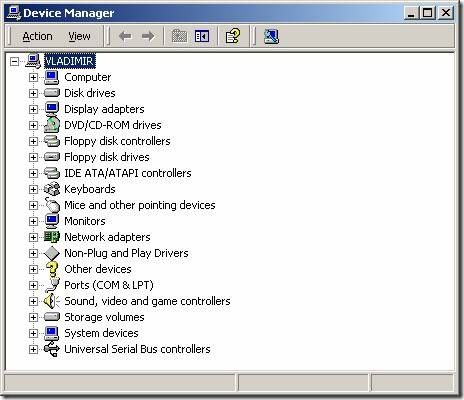Select 'Universal Serial Bus controllers' label
This screenshot has width=464, height=400.
click(137, 349)
